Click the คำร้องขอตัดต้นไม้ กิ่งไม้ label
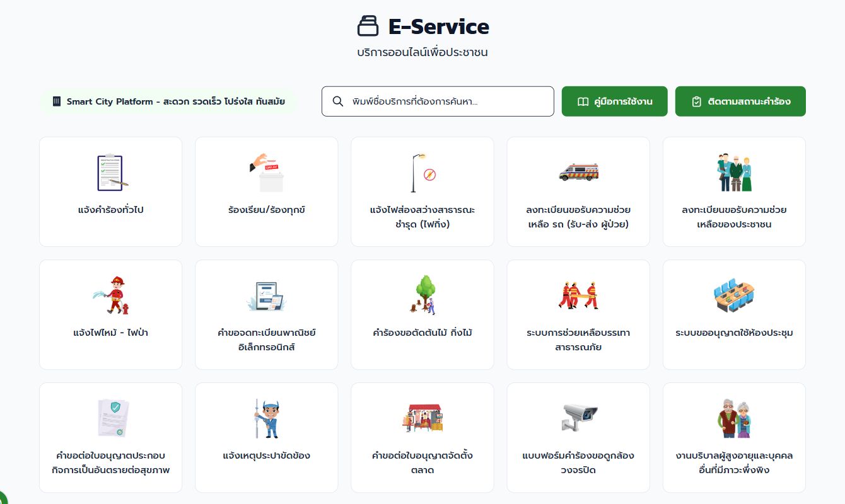Screen dimensions: 845x504 422,333
